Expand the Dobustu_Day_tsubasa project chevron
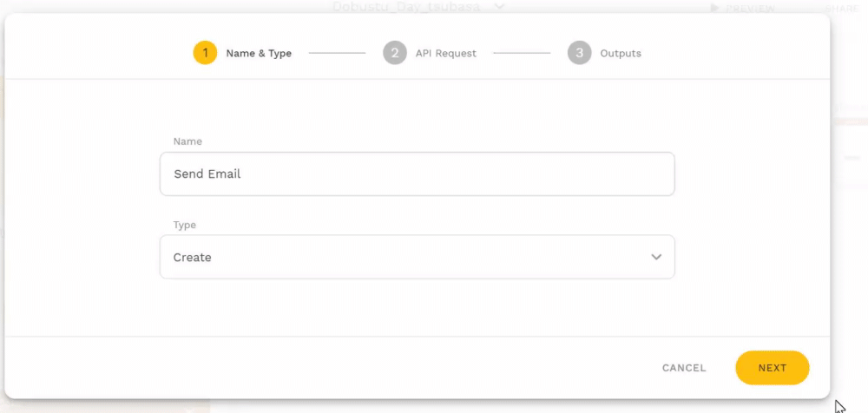The image size is (868, 413). [x=499, y=7]
